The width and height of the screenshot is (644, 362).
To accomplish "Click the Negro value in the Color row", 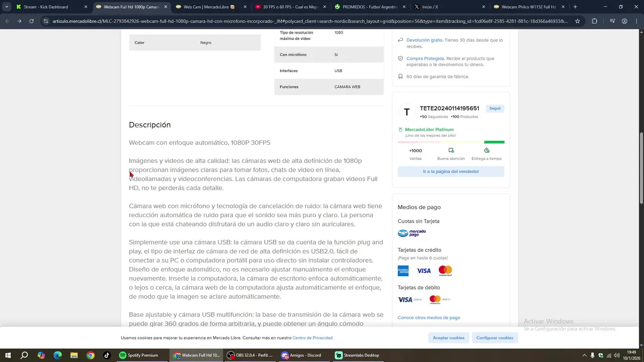I will (x=206, y=43).
